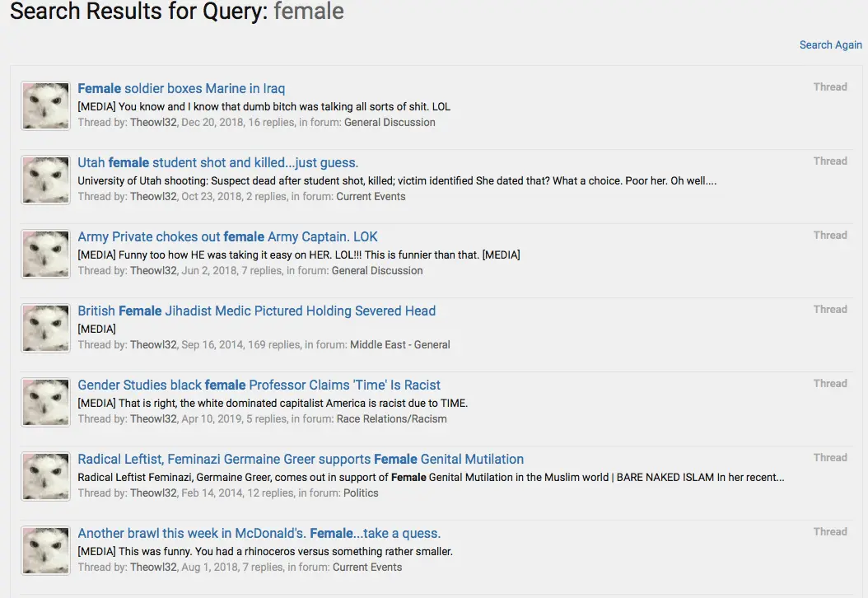Image resolution: width=868 pixels, height=598 pixels.
Task: Open 'Army Private chokes out' thread title
Action: tap(227, 237)
